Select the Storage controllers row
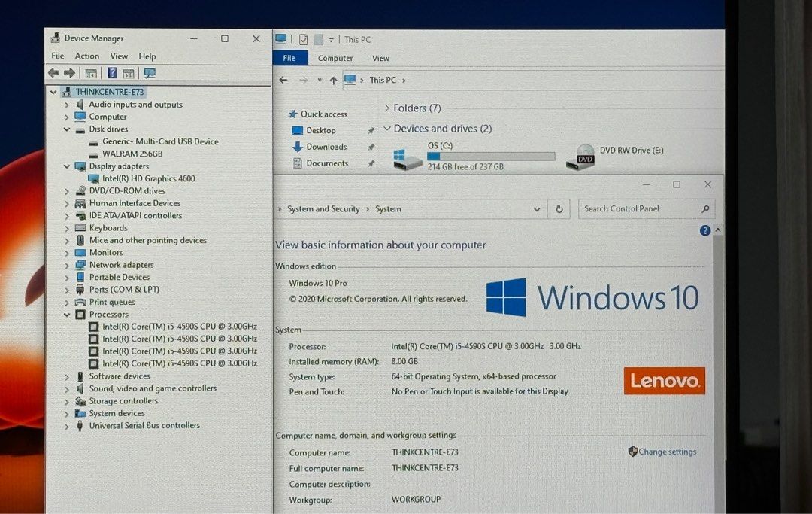This screenshot has height=514, width=812. [x=123, y=401]
